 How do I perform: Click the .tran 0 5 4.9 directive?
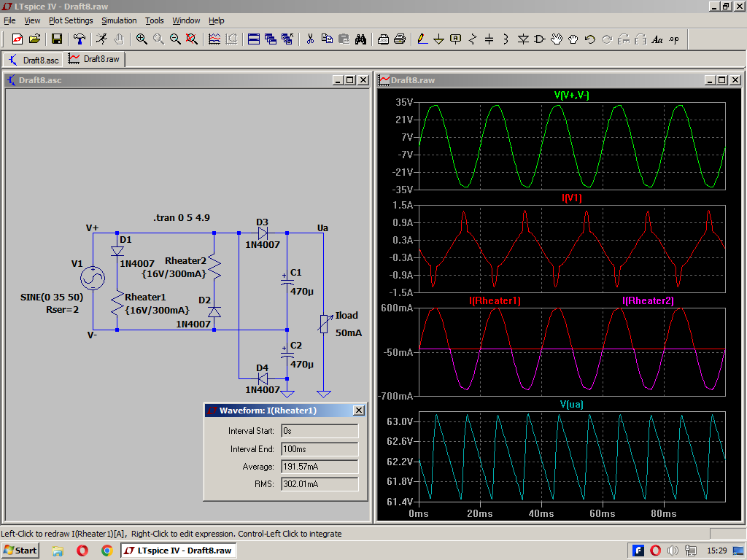(x=182, y=217)
